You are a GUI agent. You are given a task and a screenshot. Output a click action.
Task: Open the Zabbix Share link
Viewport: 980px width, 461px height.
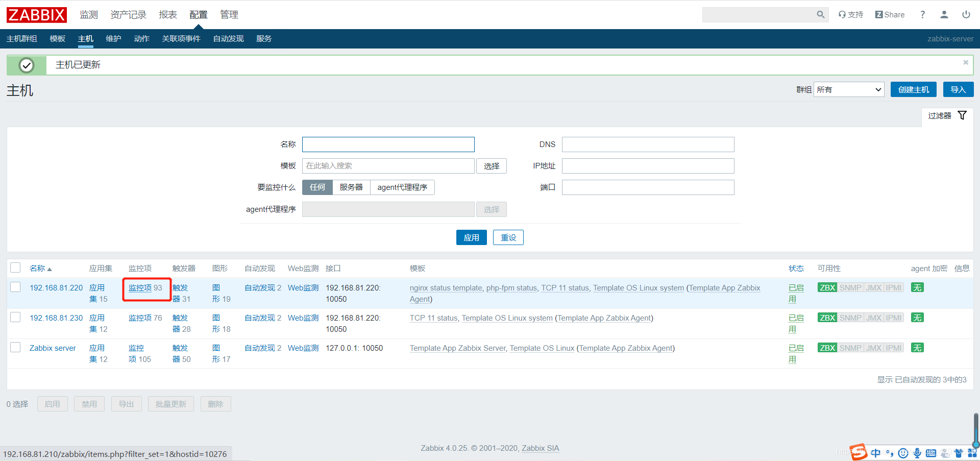point(890,15)
